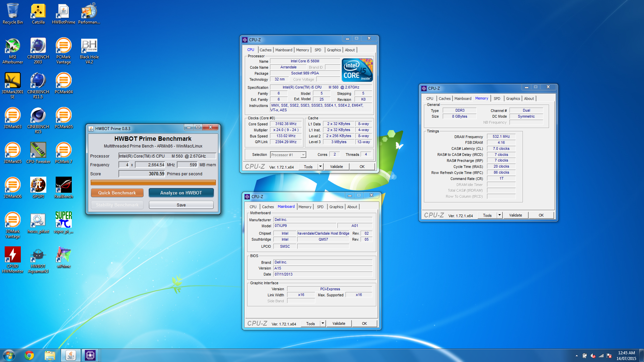Open Graphics tab in top CPU-Z window
Image resolution: width=644 pixels, height=362 pixels.
tap(334, 50)
